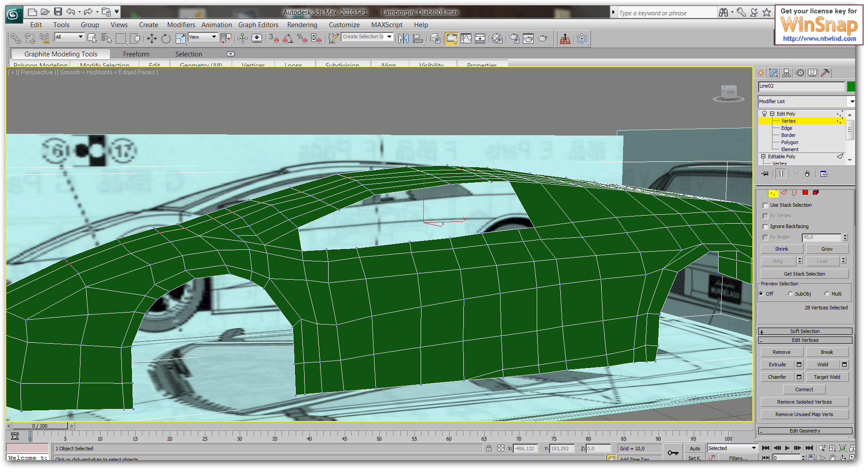Open the Rendering menu
Image resolution: width=868 pixels, height=473 pixels.
[302, 25]
